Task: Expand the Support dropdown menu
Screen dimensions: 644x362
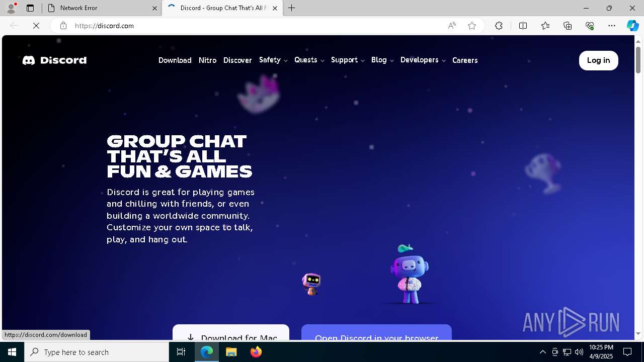Action: (348, 60)
